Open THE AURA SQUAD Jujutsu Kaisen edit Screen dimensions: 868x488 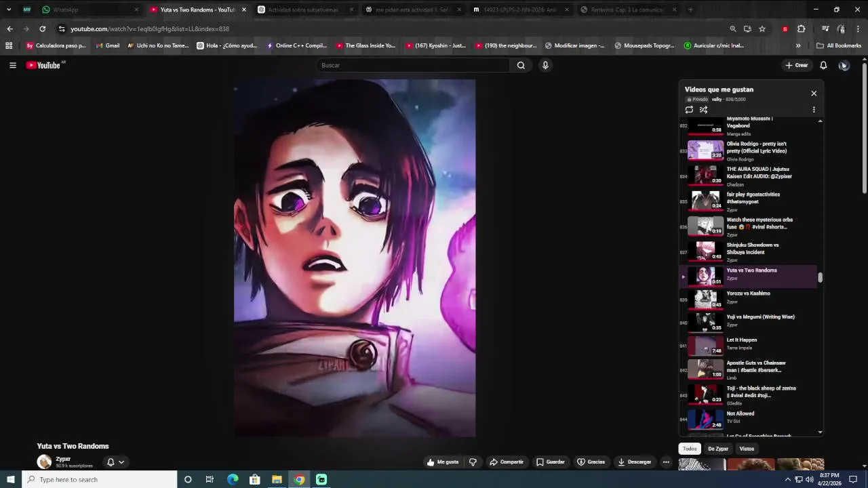749,176
